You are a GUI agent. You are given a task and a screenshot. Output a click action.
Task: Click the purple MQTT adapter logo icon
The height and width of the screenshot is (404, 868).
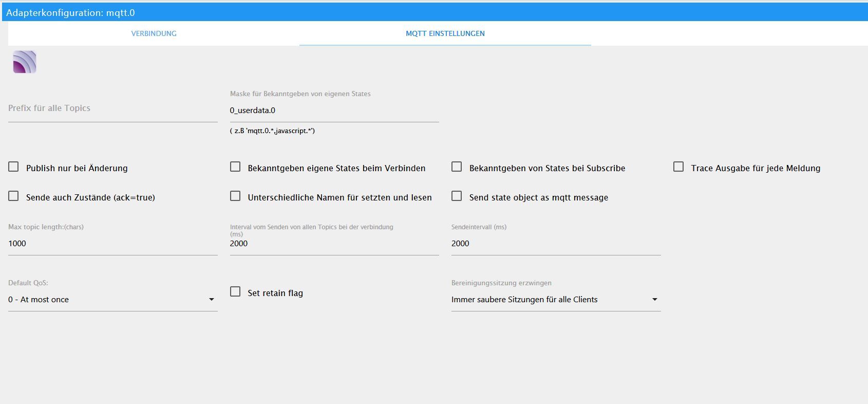(x=25, y=62)
